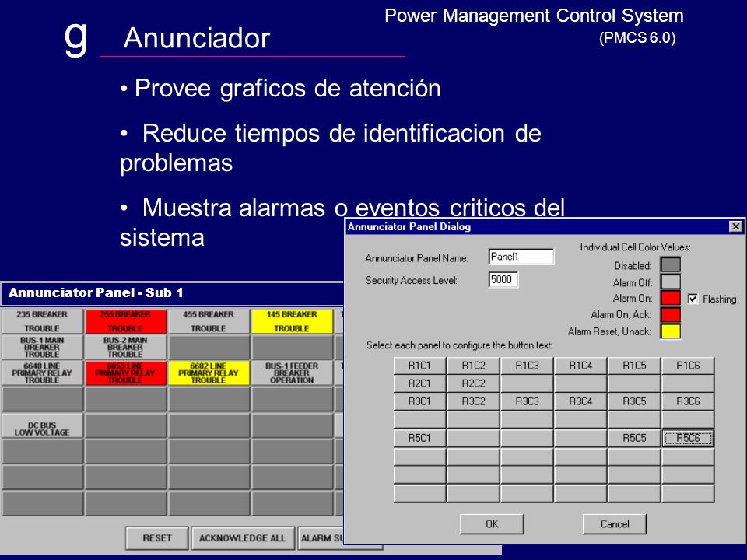Select the R3C3 panel button
This screenshot has height=560, width=747.
pos(527,401)
